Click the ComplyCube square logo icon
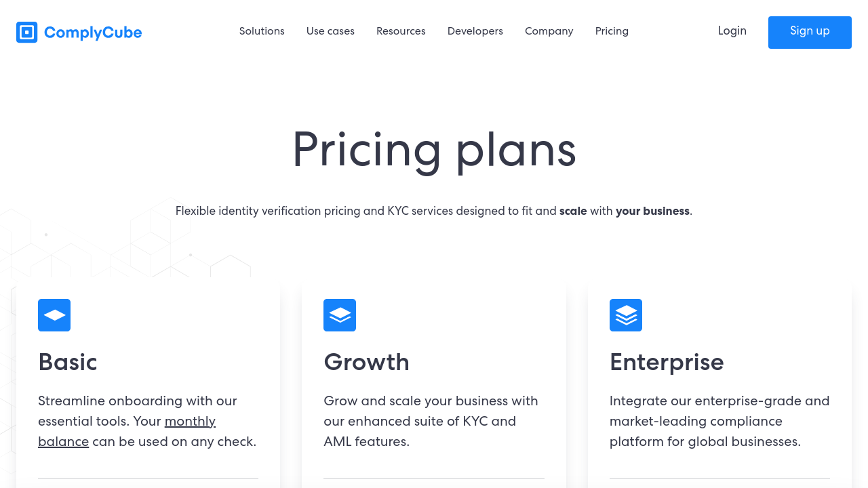 click(x=26, y=32)
